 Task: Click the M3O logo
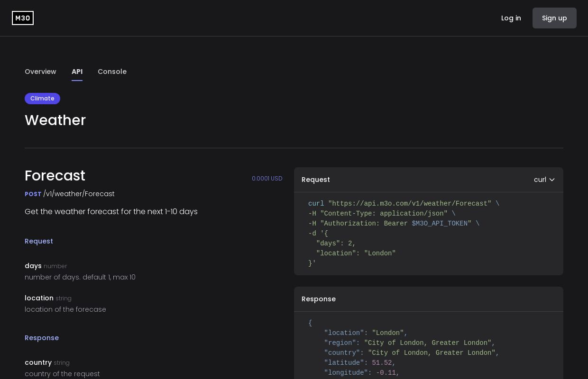click(23, 18)
